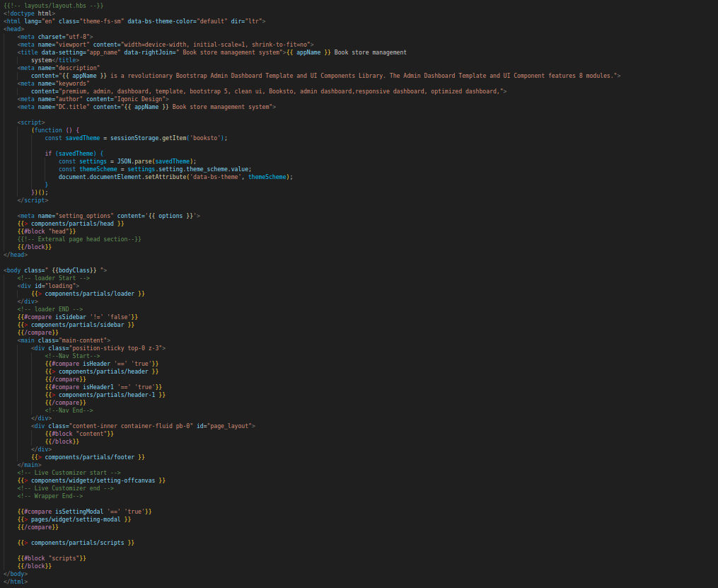
Task: Click the block "head" helper line
Action: [47, 231]
